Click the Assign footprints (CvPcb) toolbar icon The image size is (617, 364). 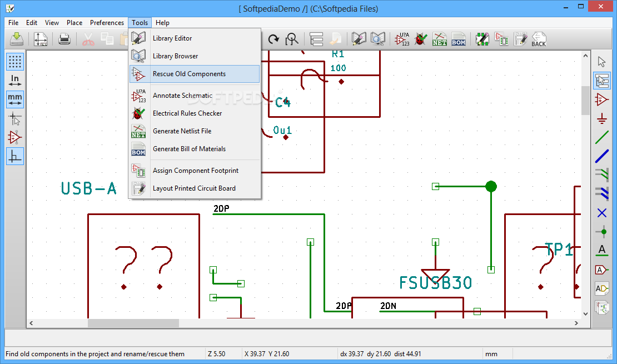coord(501,39)
